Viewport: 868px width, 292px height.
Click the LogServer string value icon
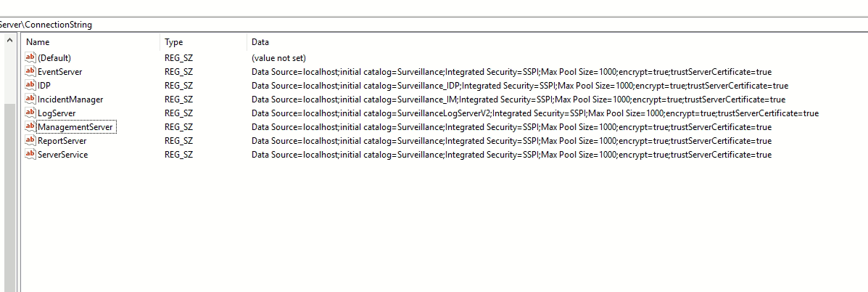pyautogui.click(x=30, y=113)
